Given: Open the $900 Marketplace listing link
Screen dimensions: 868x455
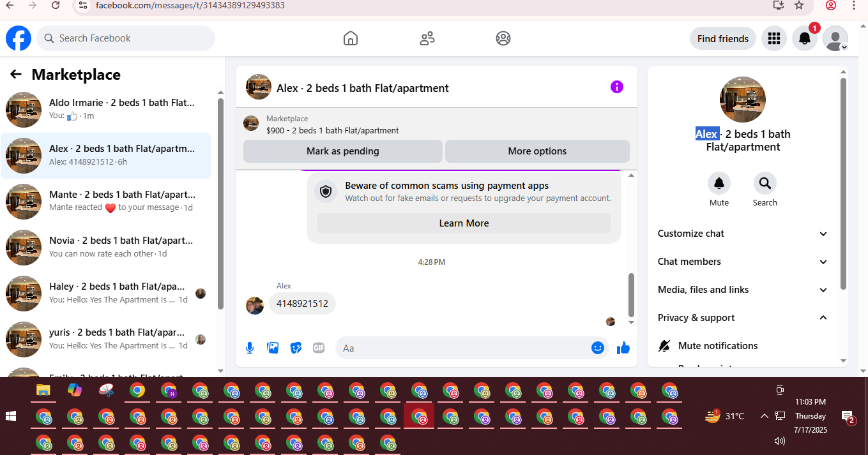Looking at the screenshot, I should coord(333,130).
